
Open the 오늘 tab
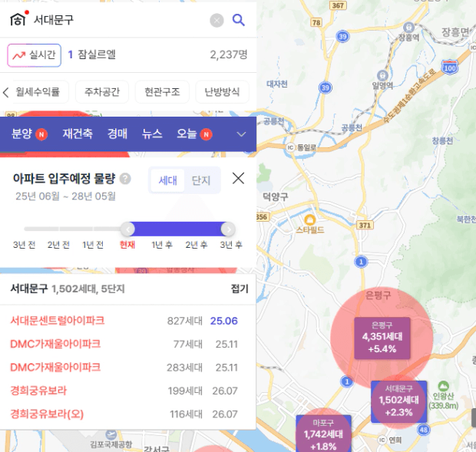click(194, 134)
